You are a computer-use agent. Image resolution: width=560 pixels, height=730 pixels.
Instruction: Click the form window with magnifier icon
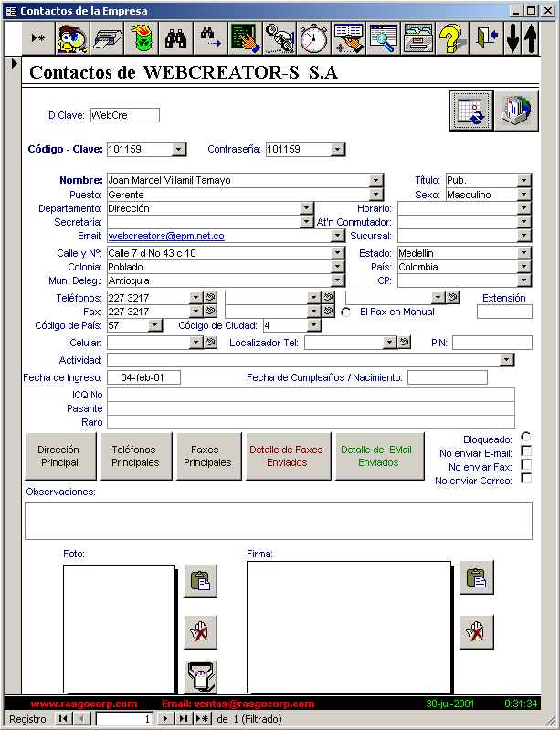point(383,38)
